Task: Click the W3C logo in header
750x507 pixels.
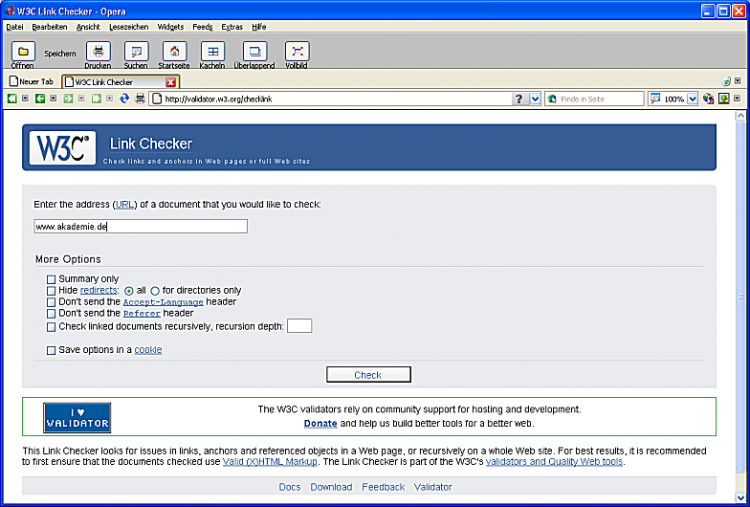Action: tap(62, 148)
